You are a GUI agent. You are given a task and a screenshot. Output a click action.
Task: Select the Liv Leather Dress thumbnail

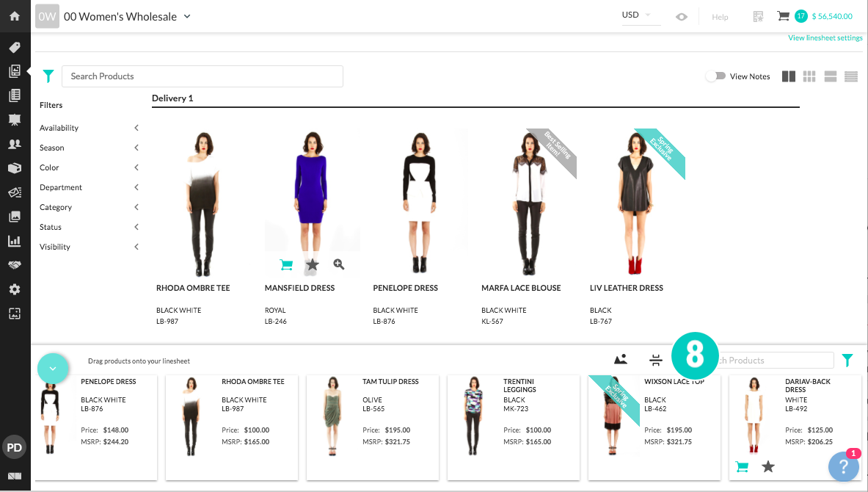point(637,203)
